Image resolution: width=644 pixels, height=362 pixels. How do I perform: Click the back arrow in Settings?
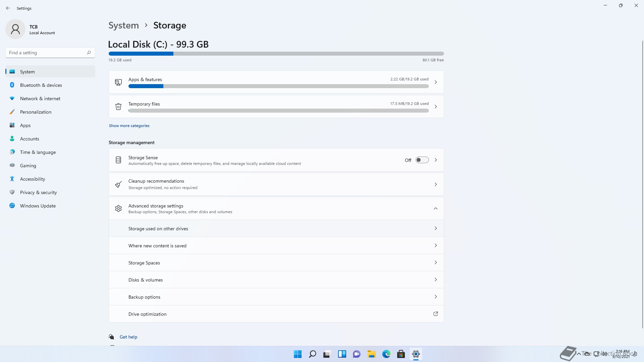[x=8, y=8]
